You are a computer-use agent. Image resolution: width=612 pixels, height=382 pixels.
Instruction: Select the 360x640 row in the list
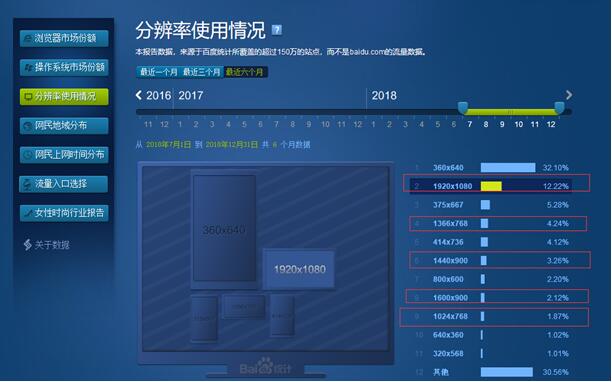click(491, 168)
